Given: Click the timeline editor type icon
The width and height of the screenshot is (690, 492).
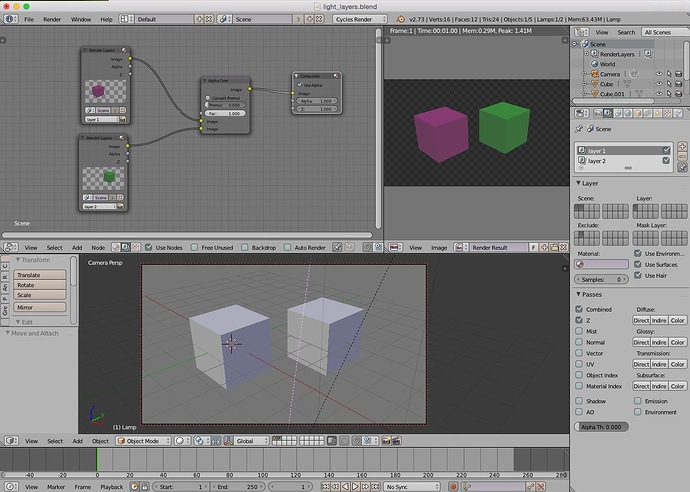Looking at the screenshot, I should [11, 487].
